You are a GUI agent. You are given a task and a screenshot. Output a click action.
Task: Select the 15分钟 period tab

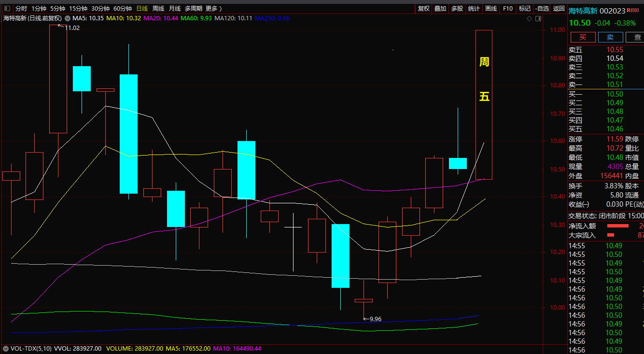coord(78,9)
